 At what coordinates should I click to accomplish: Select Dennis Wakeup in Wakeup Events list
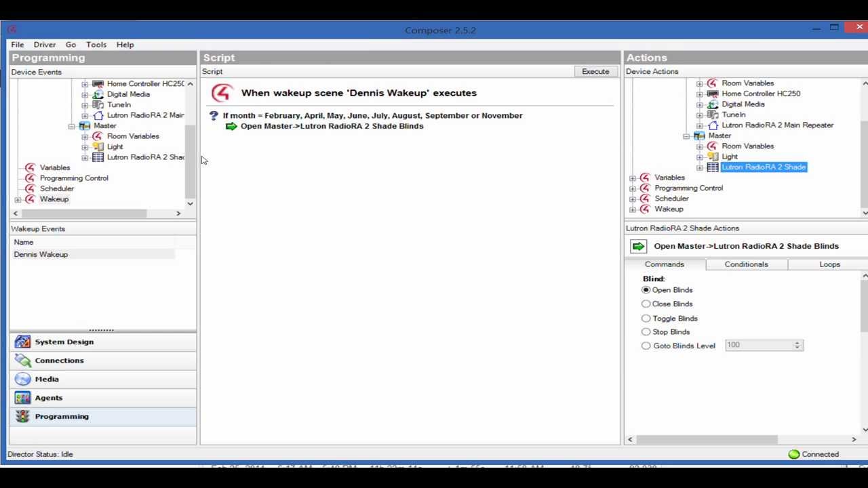pos(94,254)
